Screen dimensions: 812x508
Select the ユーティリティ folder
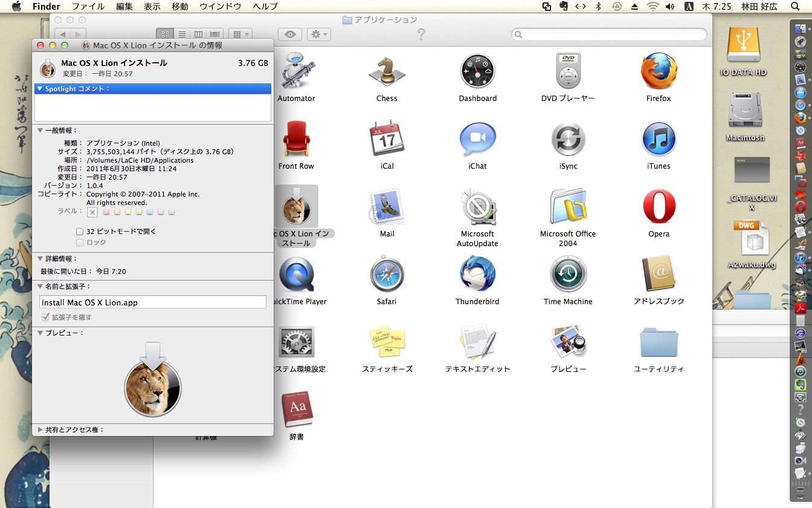point(659,342)
